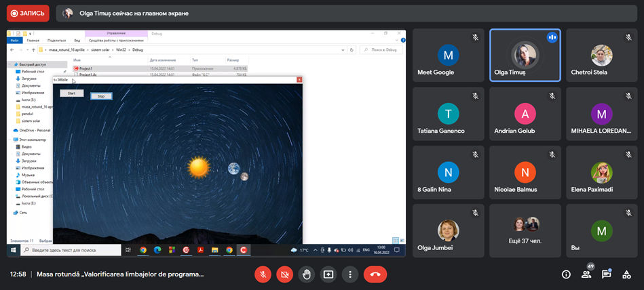Unmute microphone in the call controls
The width and height of the screenshot is (644, 290).
click(x=263, y=274)
